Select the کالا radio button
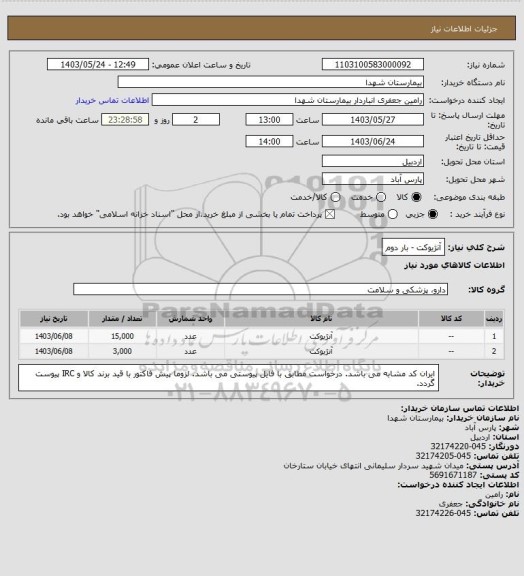The width and height of the screenshot is (524, 576). click(x=416, y=197)
